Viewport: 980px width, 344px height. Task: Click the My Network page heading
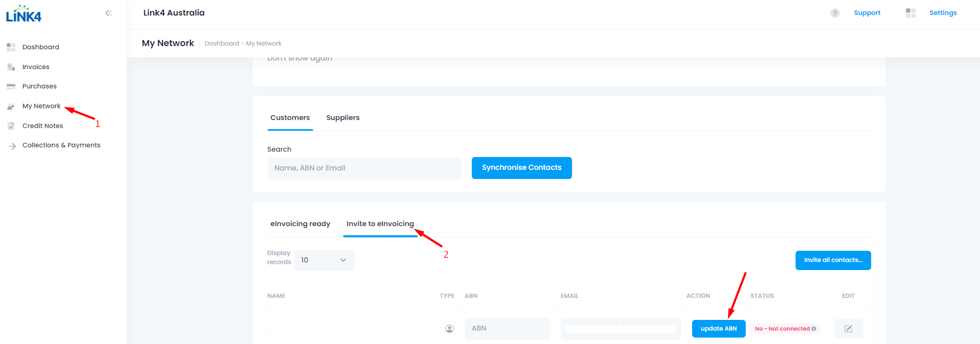pyautogui.click(x=168, y=43)
